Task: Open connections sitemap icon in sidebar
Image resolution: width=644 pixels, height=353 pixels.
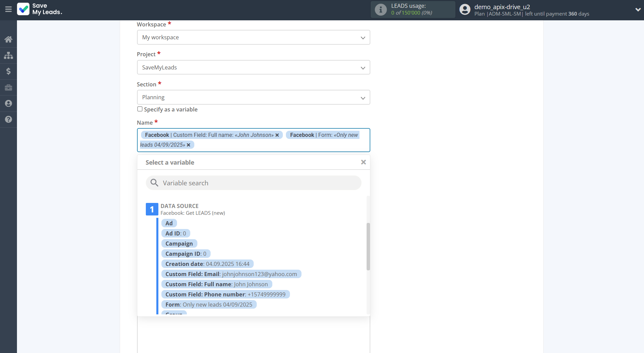Action: 8,55
